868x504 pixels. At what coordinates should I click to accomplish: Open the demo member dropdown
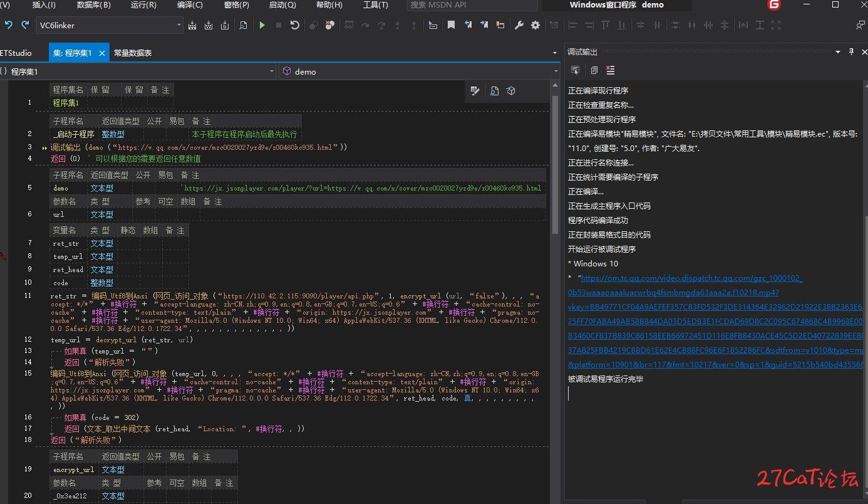(x=555, y=71)
